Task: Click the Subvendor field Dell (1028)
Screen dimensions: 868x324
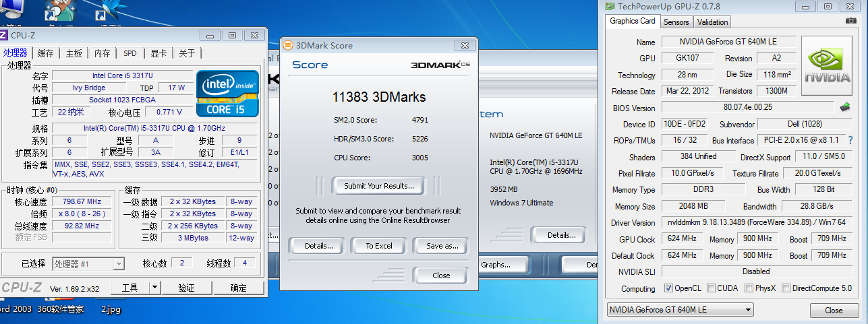Action: pos(805,124)
